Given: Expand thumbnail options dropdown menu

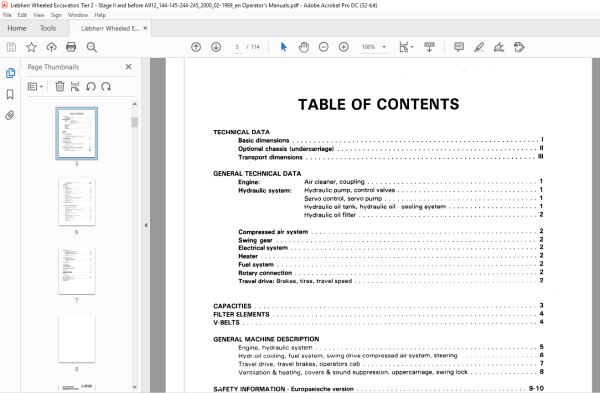Looking at the screenshot, I should 35,86.
